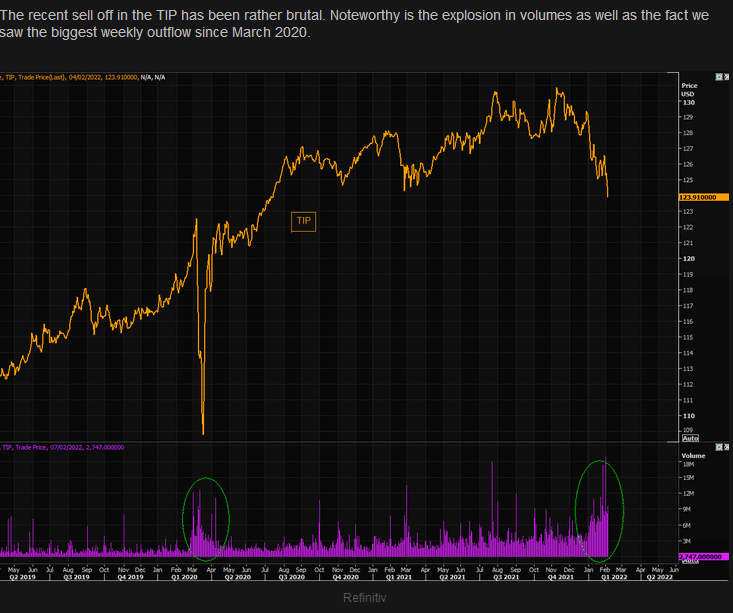733x613 pixels.
Task: Click the Volume axis title
Action: tap(693, 455)
